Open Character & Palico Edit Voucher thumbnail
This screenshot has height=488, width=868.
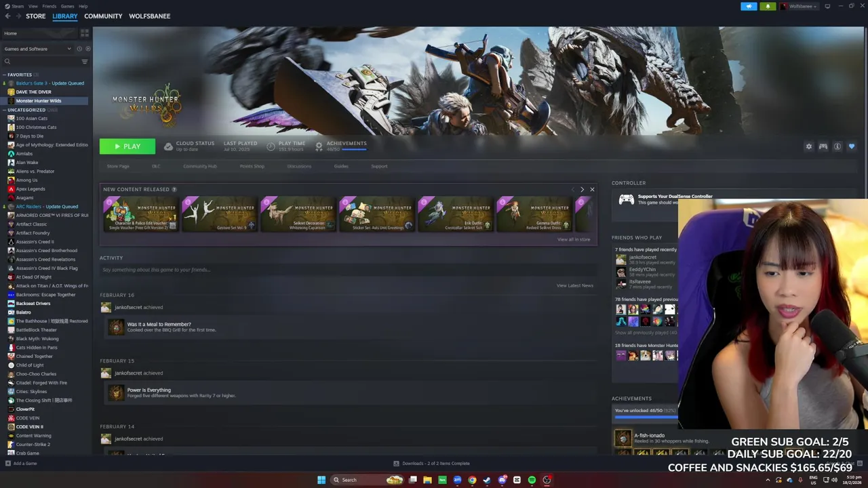point(140,214)
